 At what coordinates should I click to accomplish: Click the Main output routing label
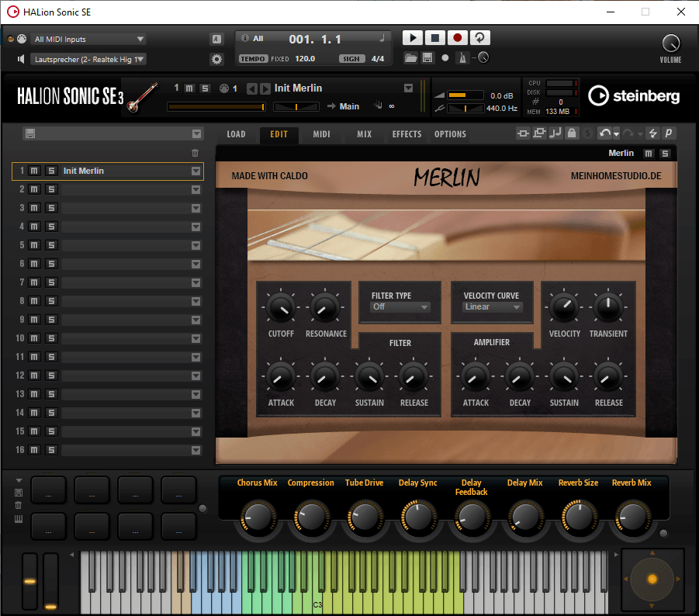(x=349, y=106)
